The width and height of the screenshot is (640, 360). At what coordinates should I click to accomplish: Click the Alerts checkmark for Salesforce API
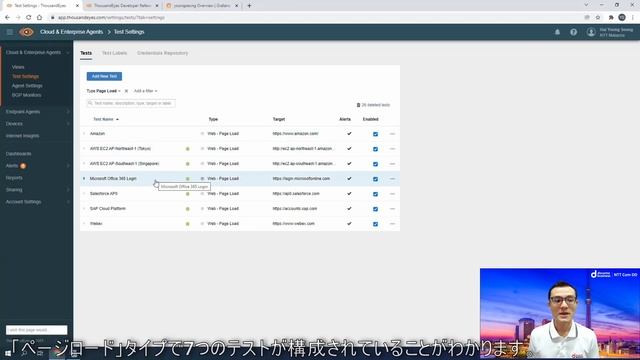[349, 193]
